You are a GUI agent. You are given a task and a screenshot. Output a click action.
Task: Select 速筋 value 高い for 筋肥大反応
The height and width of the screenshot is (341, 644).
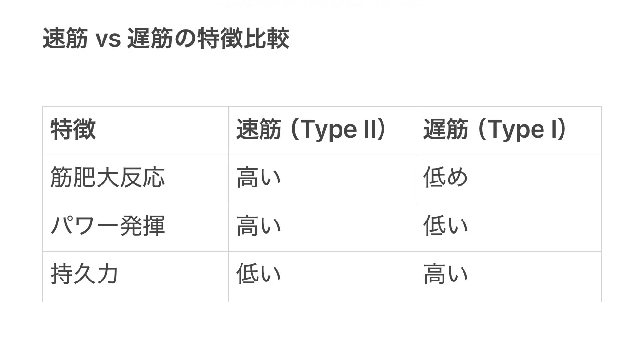[x=259, y=178]
